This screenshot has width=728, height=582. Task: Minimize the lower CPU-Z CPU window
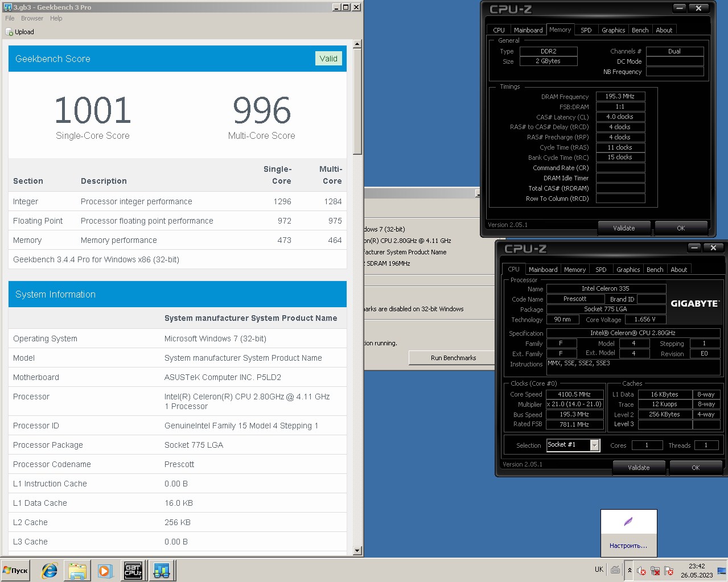click(x=694, y=247)
